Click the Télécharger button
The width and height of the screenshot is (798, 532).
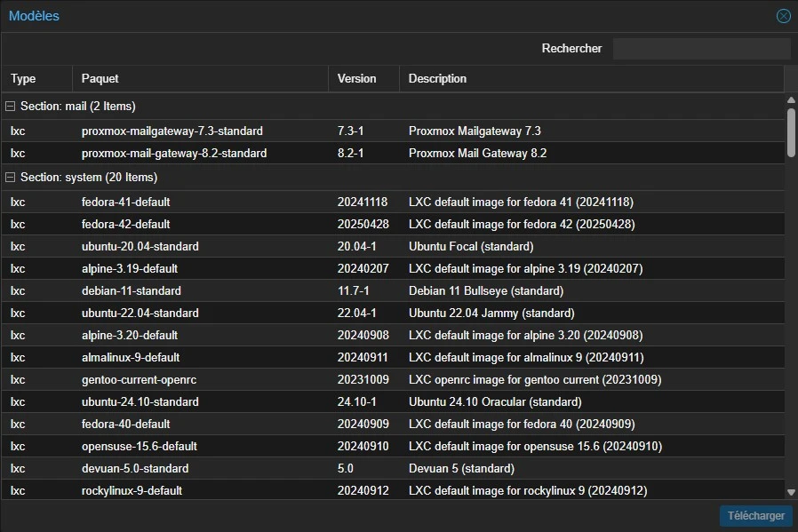pos(755,516)
